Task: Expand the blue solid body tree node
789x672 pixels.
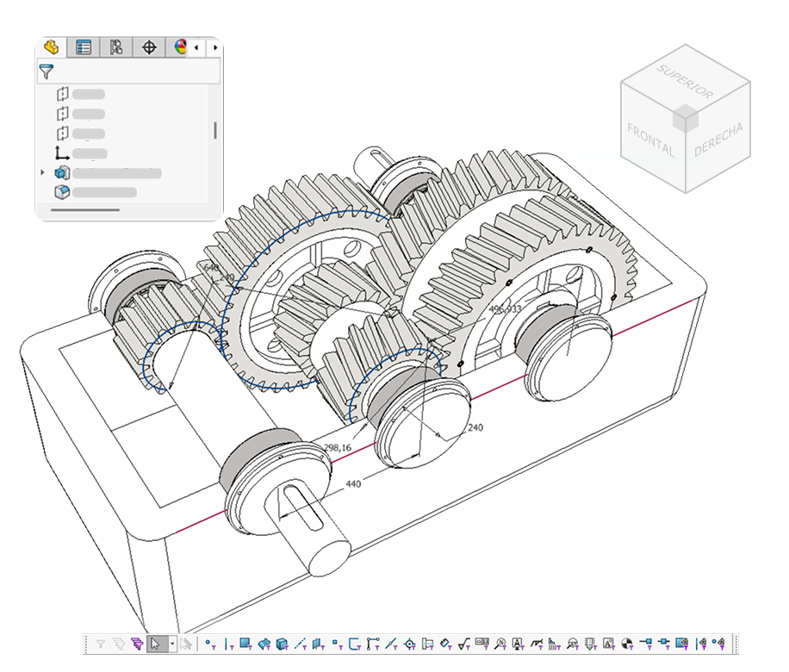Action: (42, 173)
